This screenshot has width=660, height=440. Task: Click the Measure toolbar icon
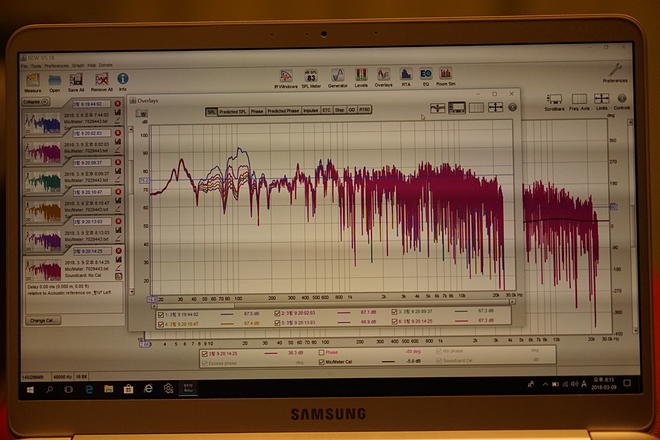[x=33, y=82]
